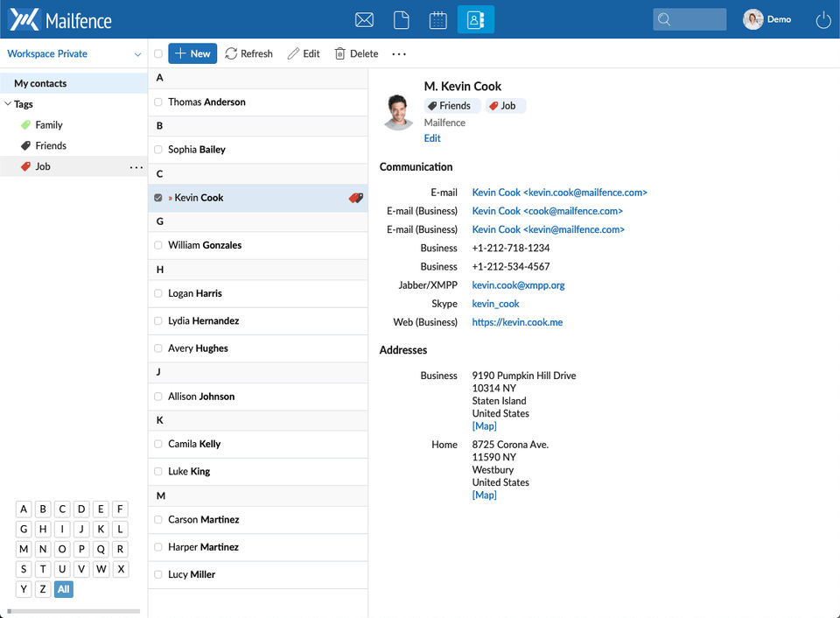Open My contacts folder

(73, 84)
